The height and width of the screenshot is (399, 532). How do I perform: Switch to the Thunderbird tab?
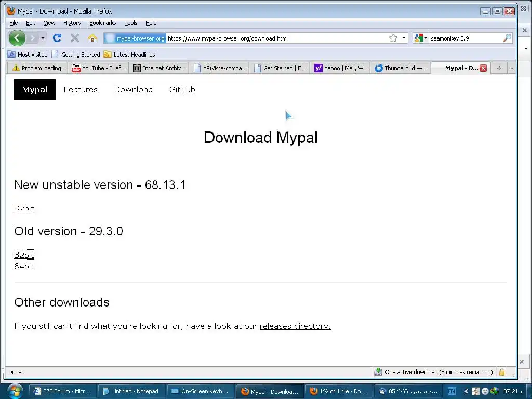coord(401,68)
